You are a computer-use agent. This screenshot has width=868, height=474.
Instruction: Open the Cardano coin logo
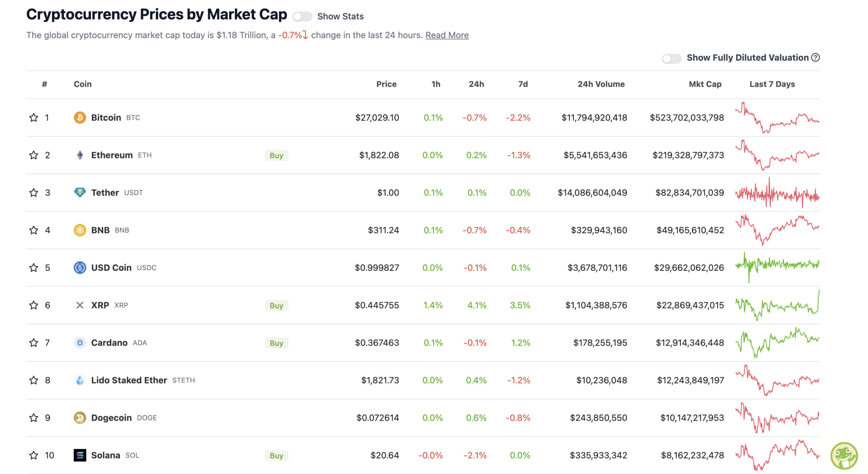tap(80, 343)
